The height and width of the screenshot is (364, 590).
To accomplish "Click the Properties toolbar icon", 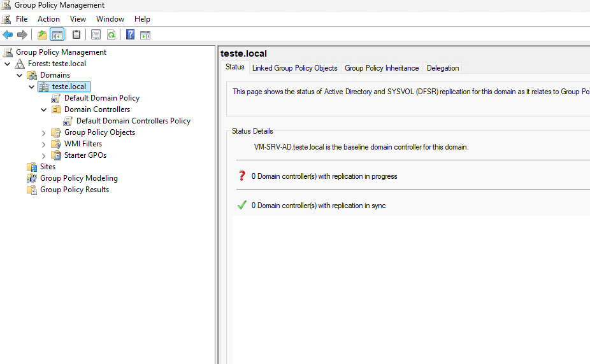I will coord(96,35).
